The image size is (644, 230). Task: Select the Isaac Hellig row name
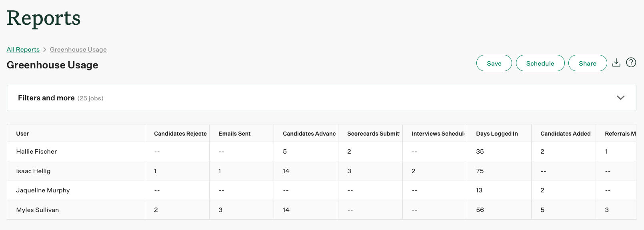point(33,171)
